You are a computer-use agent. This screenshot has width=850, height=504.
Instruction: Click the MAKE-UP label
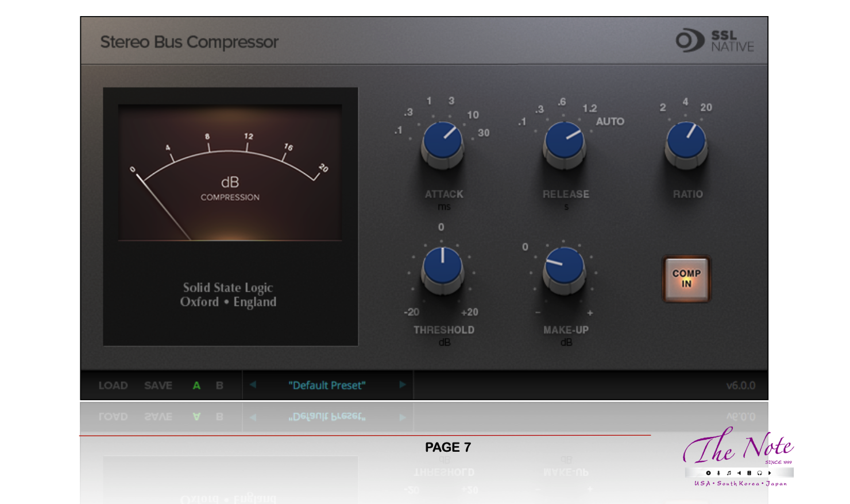coord(566,330)
